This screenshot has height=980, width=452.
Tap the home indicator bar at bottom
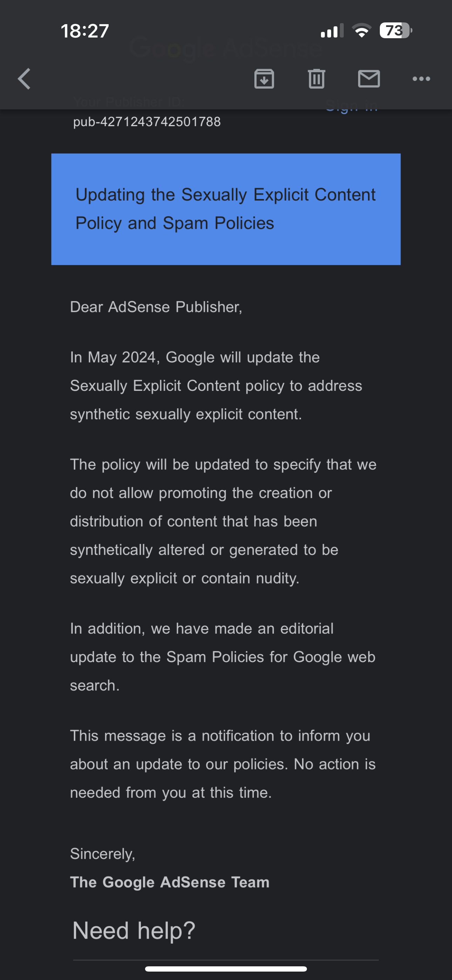pos(226,968)
